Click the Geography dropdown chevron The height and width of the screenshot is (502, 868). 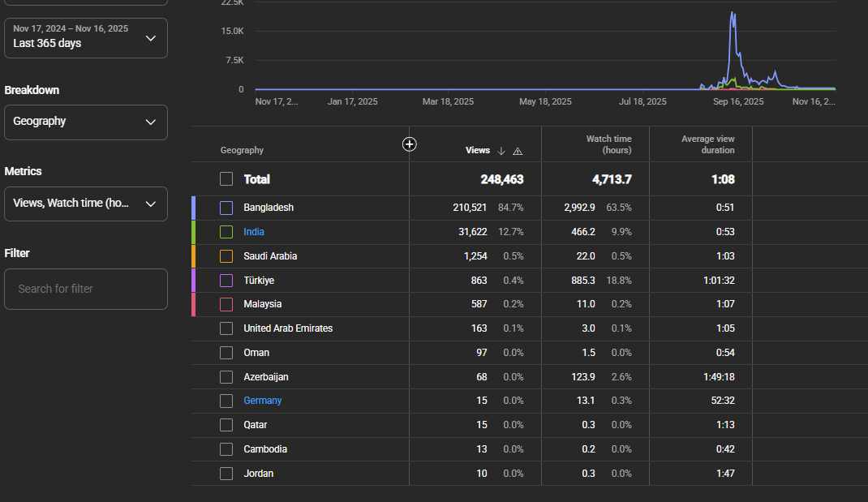pyautogui.click(x=151, y=122)
